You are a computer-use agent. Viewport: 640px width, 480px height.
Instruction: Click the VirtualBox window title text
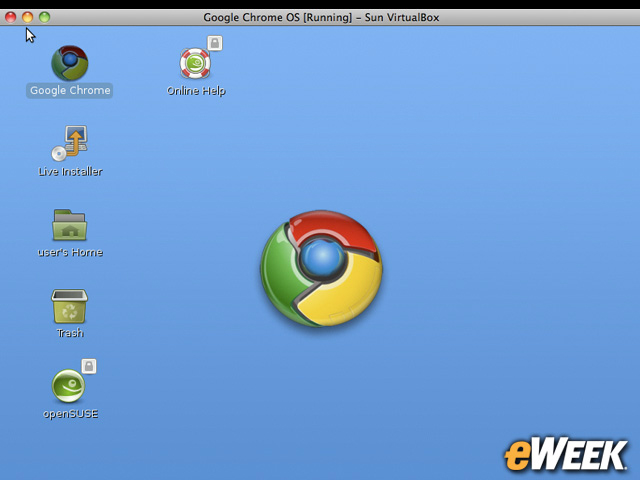coord(321,18)
